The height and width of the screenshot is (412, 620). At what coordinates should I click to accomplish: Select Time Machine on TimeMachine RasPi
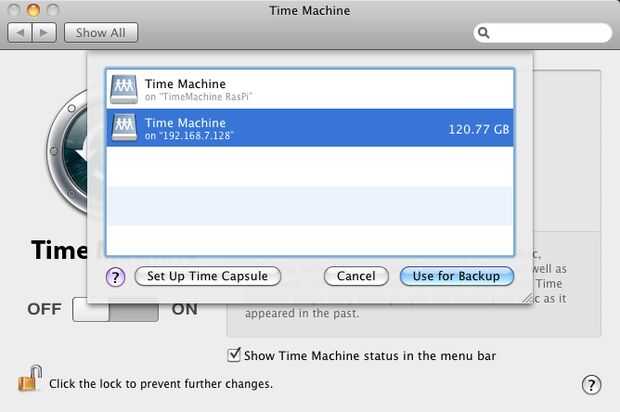point(310,89)
